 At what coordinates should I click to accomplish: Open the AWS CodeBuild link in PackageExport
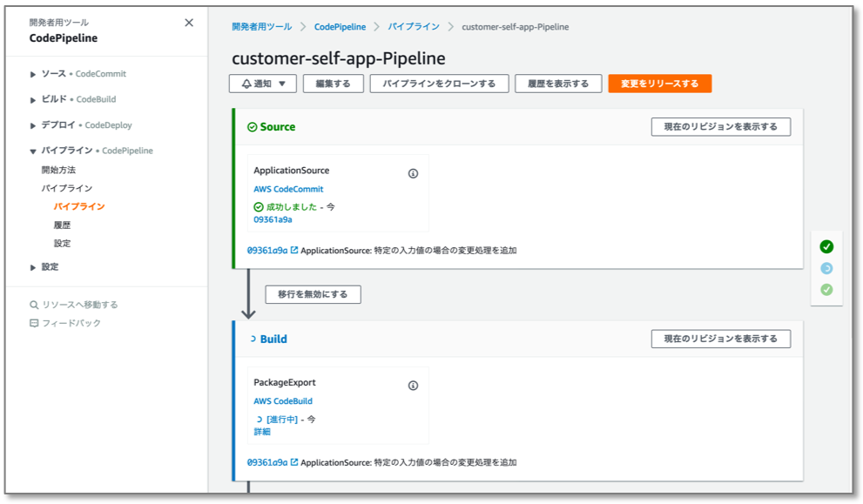click(283, 401)
